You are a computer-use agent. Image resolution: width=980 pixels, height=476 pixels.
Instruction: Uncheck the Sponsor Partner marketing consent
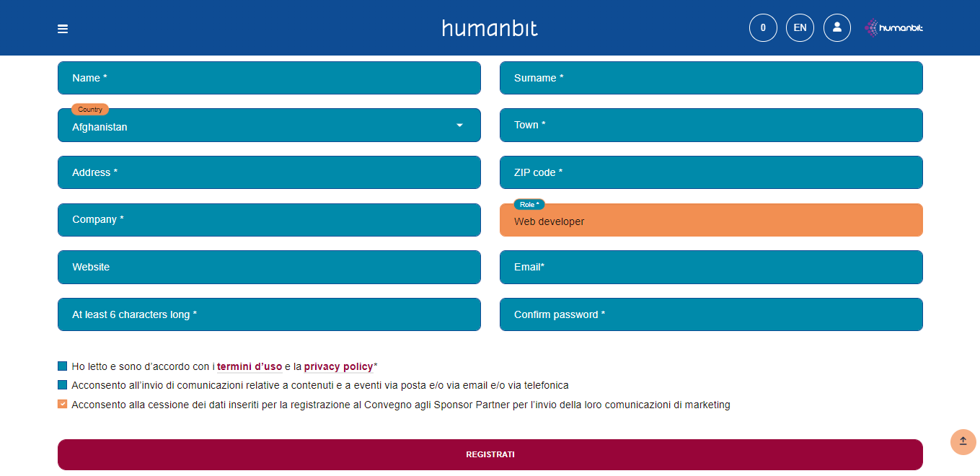61,405
